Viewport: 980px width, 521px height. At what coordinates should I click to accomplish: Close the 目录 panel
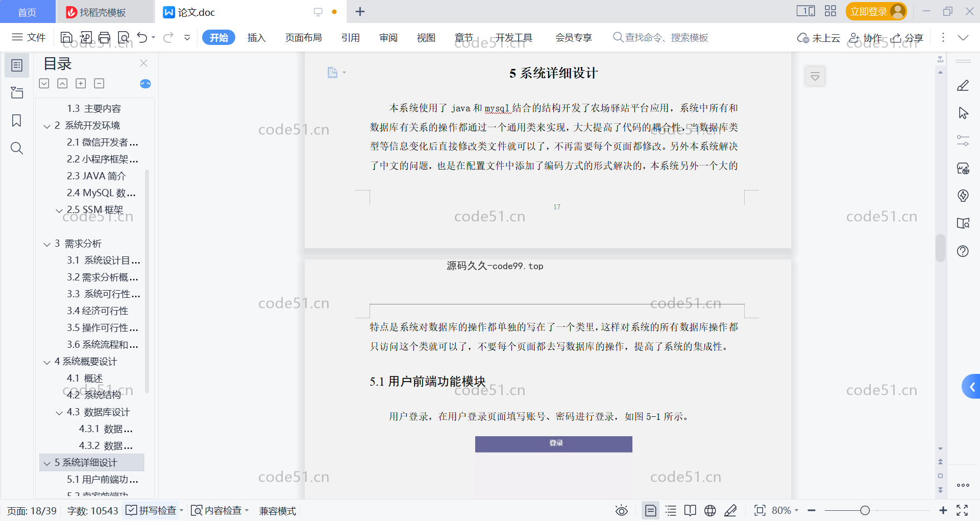[x=143, y=63]
